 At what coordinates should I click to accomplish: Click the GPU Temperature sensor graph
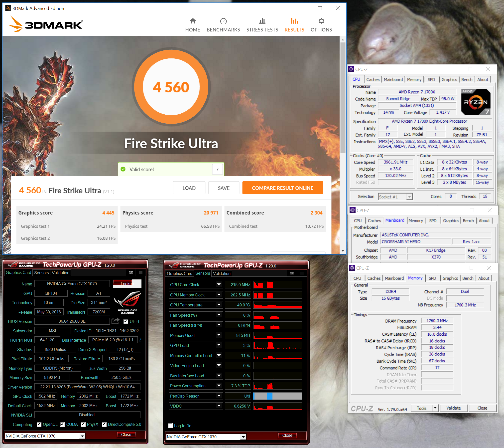(277, 305)
